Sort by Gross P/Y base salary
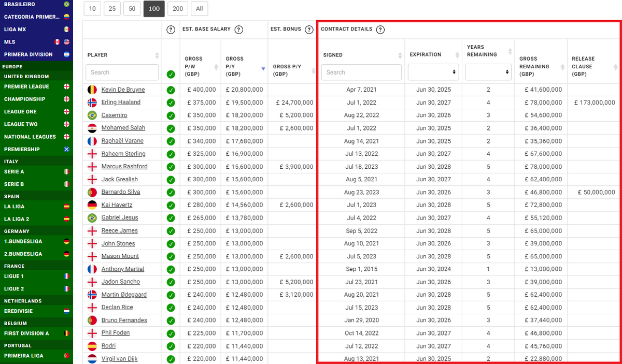 coord(263,68)
